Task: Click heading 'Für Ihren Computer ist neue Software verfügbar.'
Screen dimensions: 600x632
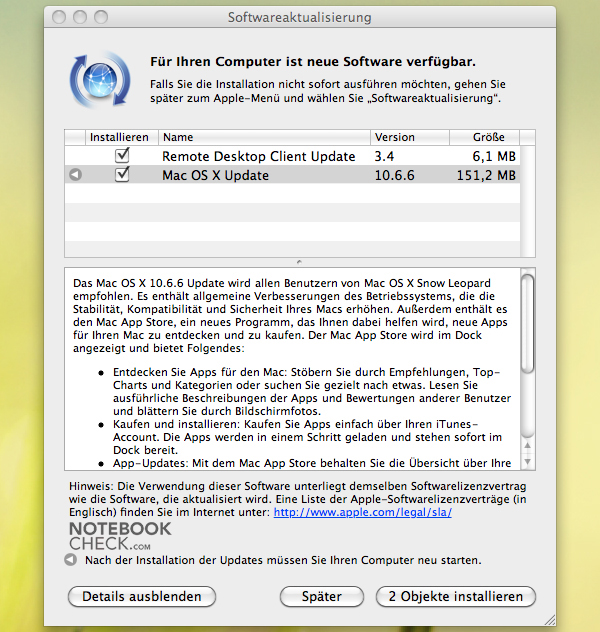Action: (313, 62)
